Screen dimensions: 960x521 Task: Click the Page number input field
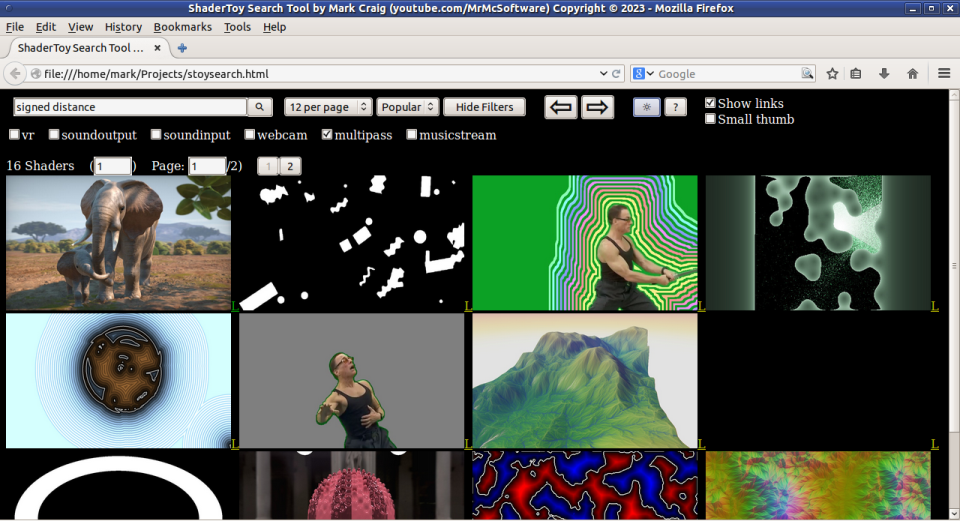pyautogui.click(x=207, y=166)
